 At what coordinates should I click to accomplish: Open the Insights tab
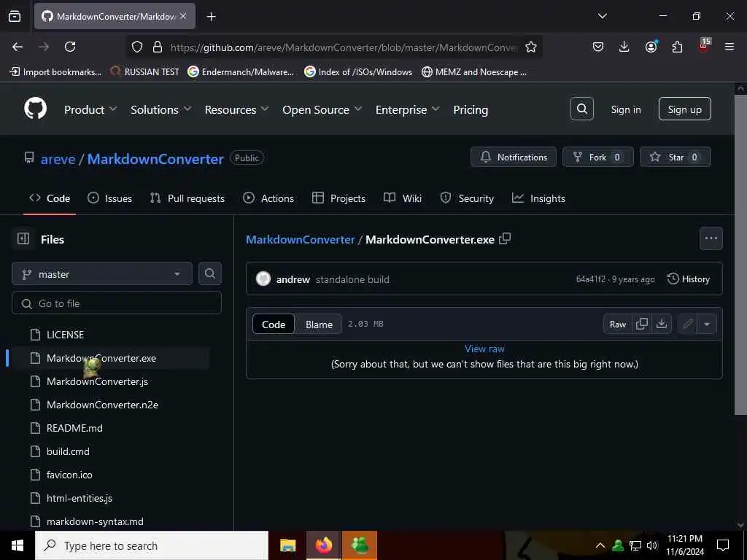point(538,198)
